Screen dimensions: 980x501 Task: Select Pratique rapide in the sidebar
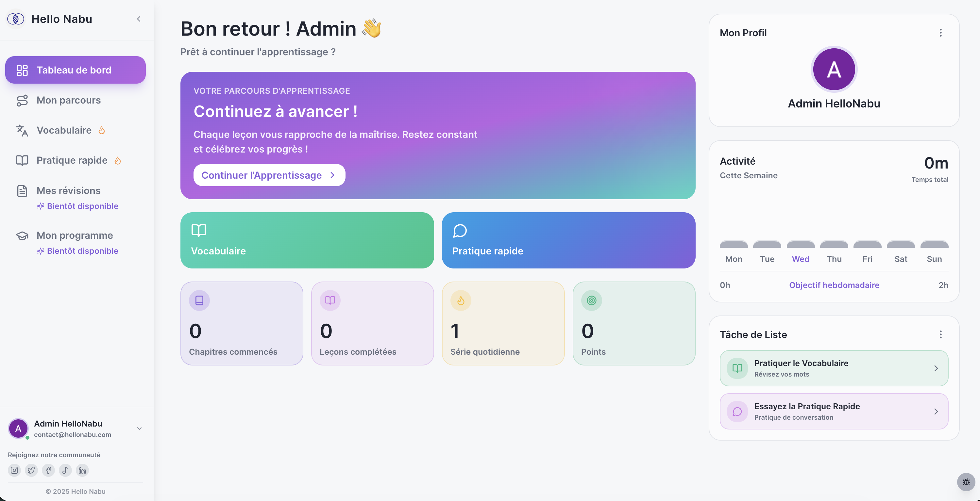click(x=72, y=160)
